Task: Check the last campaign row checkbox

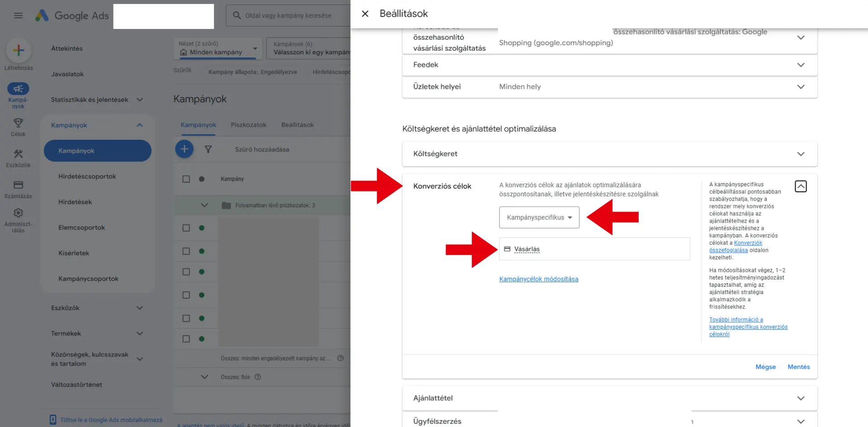Action: point(186,339)
